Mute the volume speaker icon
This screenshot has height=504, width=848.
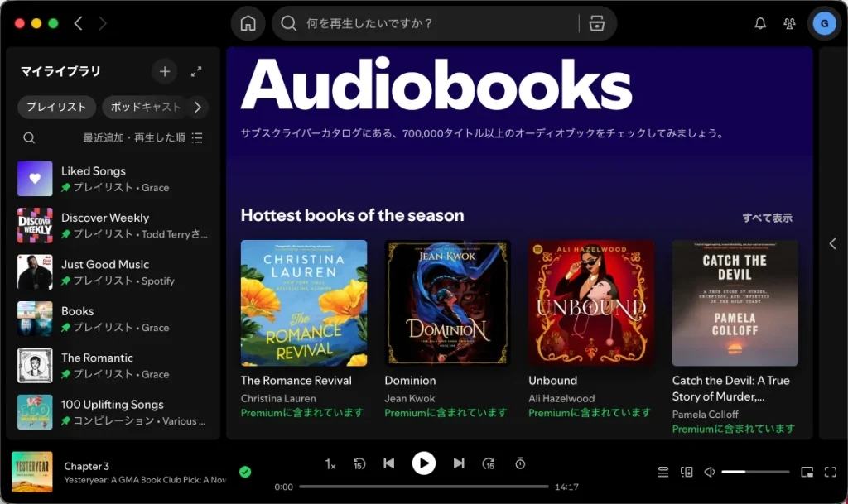(x=710, y=472)
